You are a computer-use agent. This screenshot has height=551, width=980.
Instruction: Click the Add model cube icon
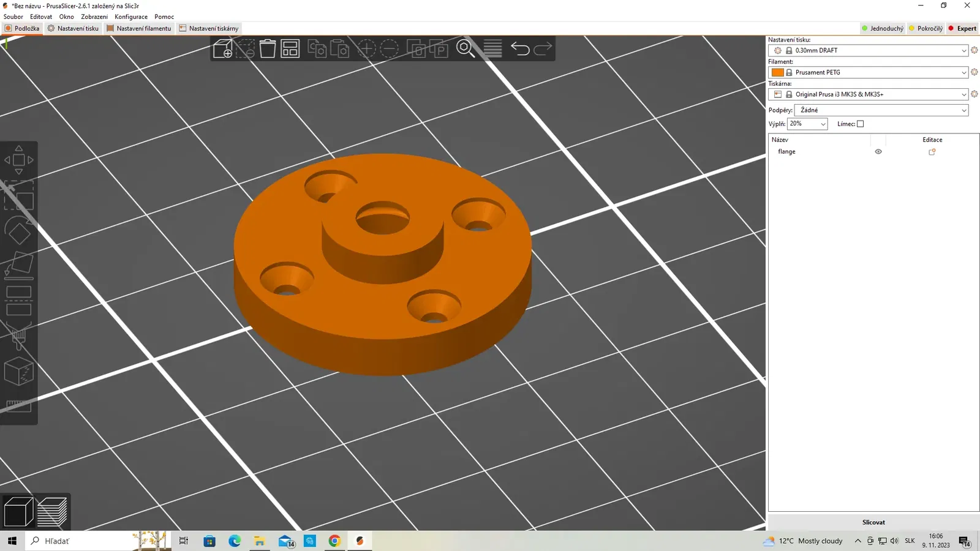[x=223, y=48]
